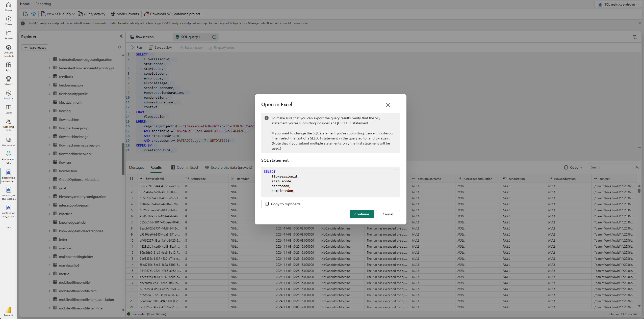The width and height of the screenshot is (644, 319).
Task: Cancel the Open in Excel dialog
Action: [x=388, y=214]
